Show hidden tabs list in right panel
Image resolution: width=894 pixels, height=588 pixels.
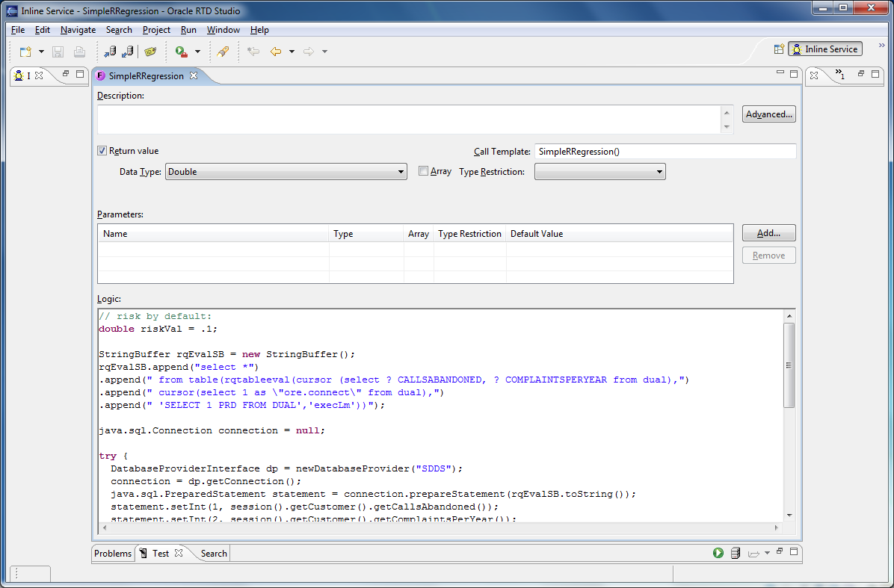click(840, 74)
